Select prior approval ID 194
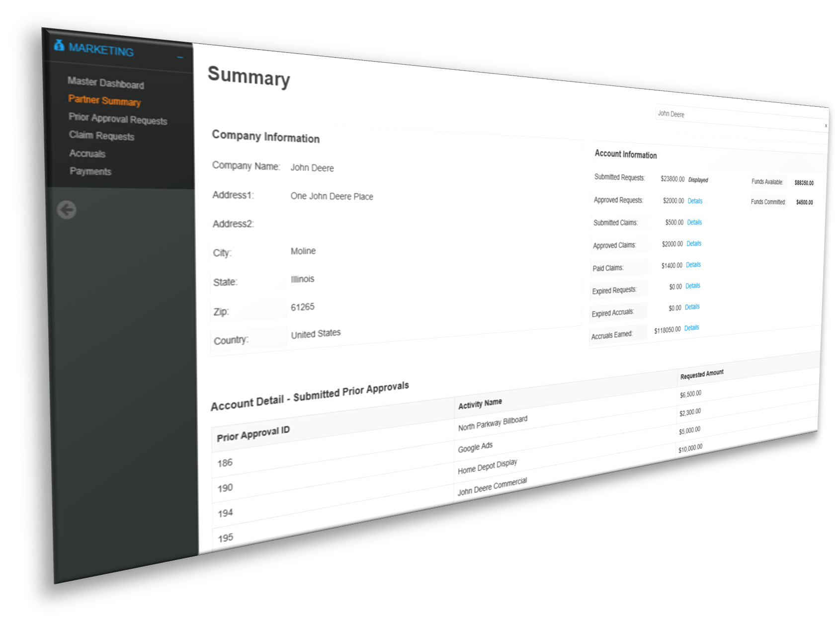This screenshot has height=630, width=840. 225,513
